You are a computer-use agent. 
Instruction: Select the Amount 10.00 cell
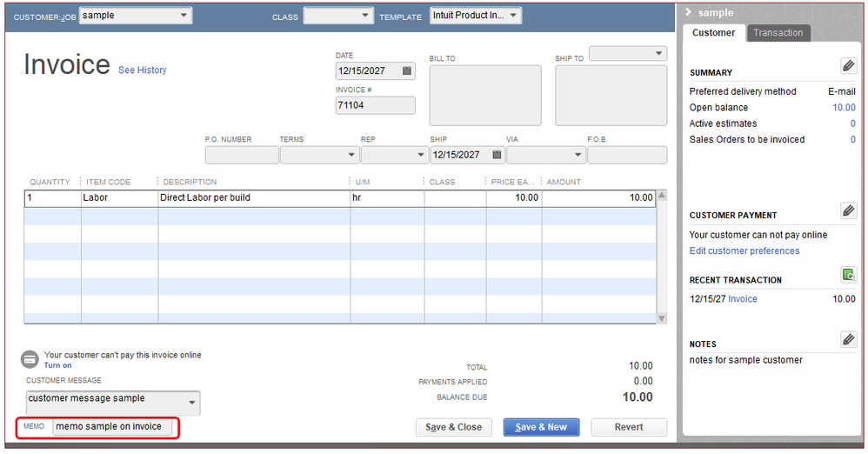coord(598,197)
